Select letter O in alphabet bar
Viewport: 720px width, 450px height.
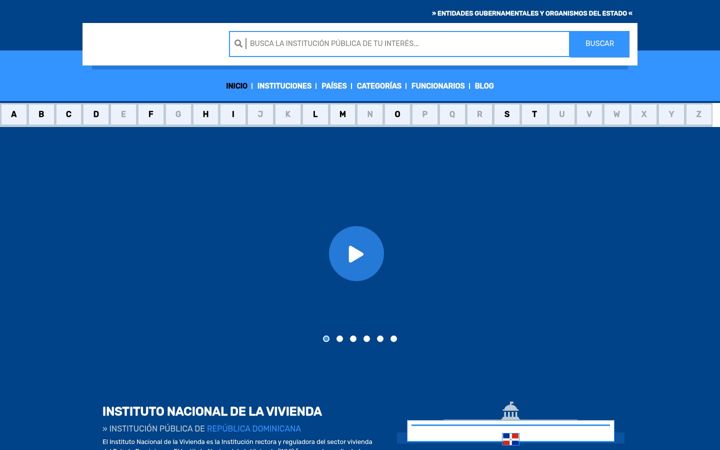pyautogui.click(x=397, y=114)
